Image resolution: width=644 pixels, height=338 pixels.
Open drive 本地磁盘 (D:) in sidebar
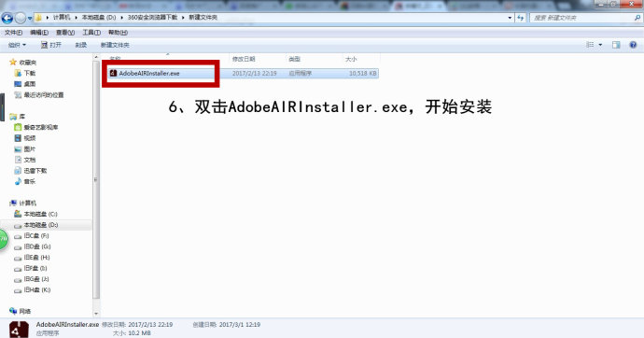pyautogui.click(x=41, y=225)
